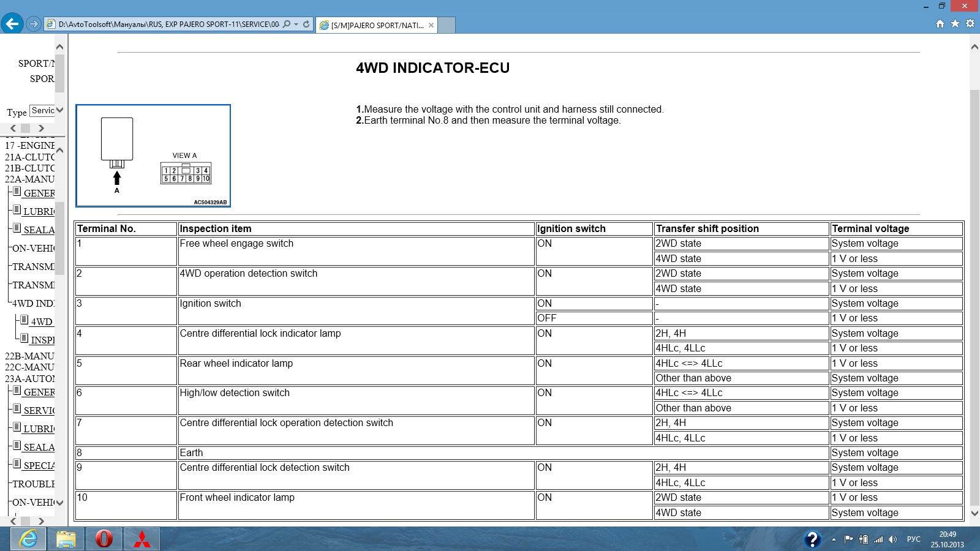Open the TROUBLE tree entry
The height and width of the screenshot is (551, 980).
[x=33, y=484]
